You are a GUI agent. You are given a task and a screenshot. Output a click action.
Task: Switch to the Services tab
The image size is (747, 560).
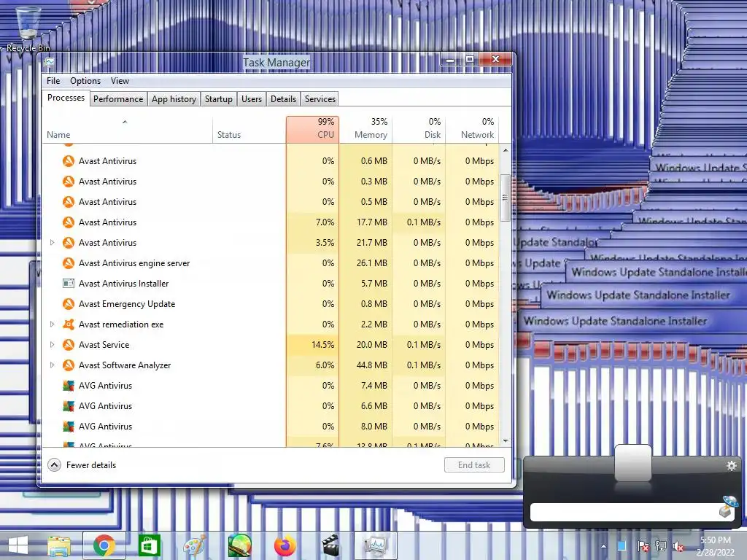[x=320, y=99]
